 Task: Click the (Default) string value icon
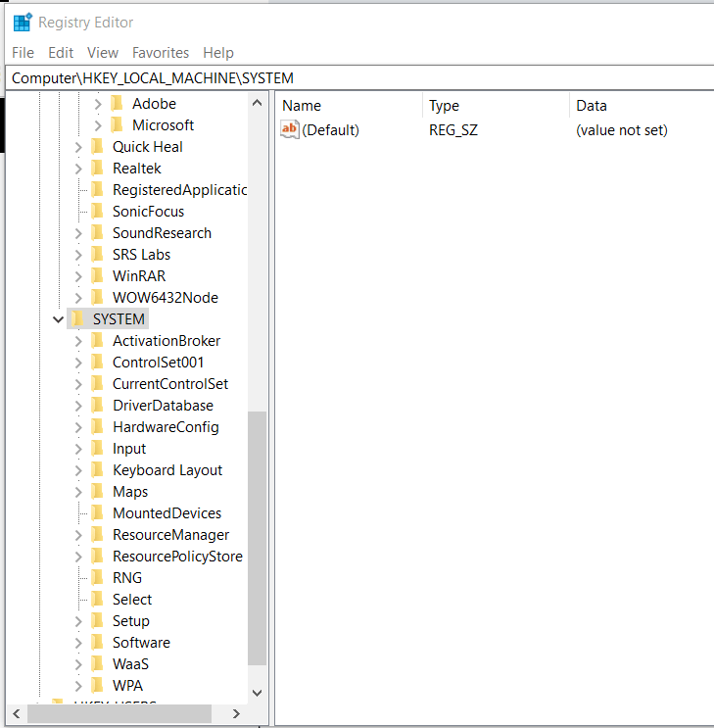click(x=290, y=129)
